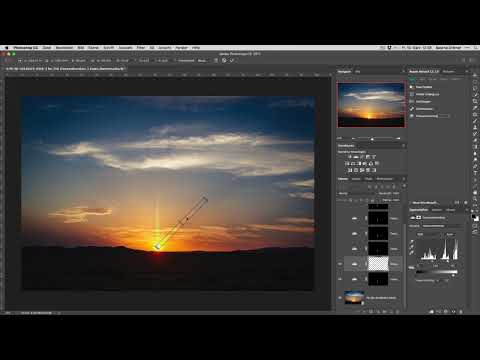Add a Levels adjustment from Korrekturen panel
480x360 pixels.
pos(356,157)
